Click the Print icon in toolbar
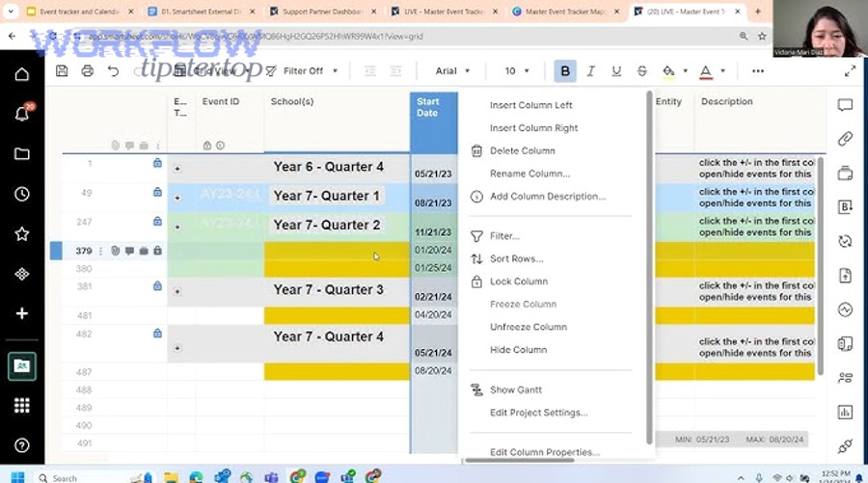 coord(88,70)
